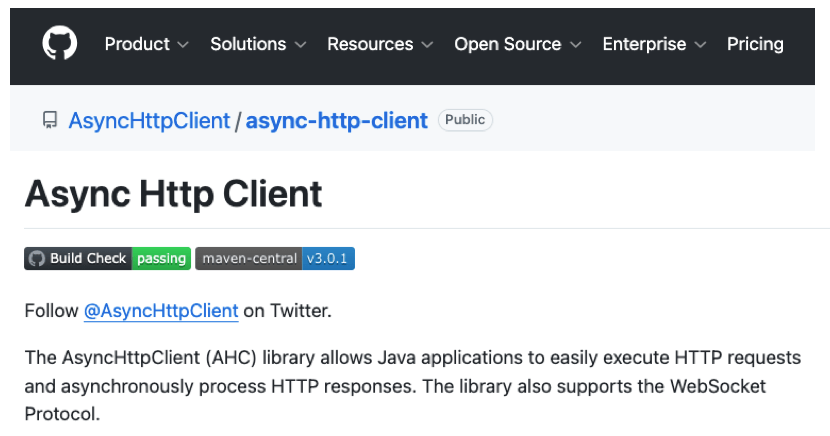Open the AsyncHttpClient owner profile link
This screenshot has height=436, width=830.
pos(149,121)
